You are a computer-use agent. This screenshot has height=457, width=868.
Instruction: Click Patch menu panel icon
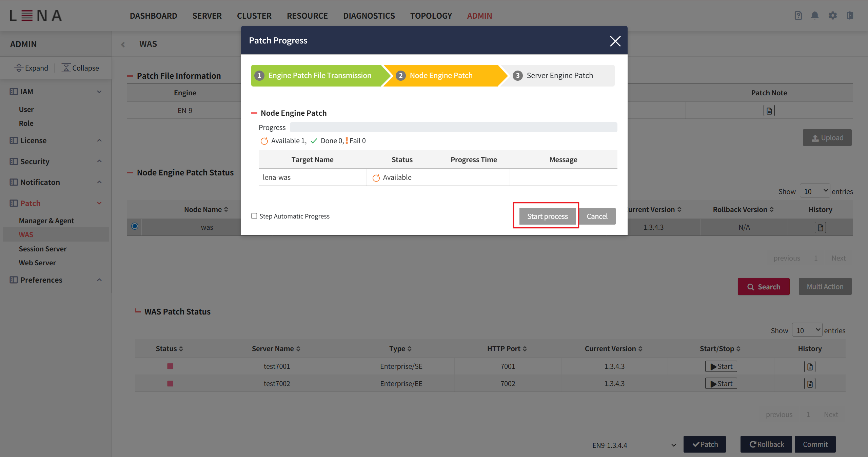click(14, 203)
